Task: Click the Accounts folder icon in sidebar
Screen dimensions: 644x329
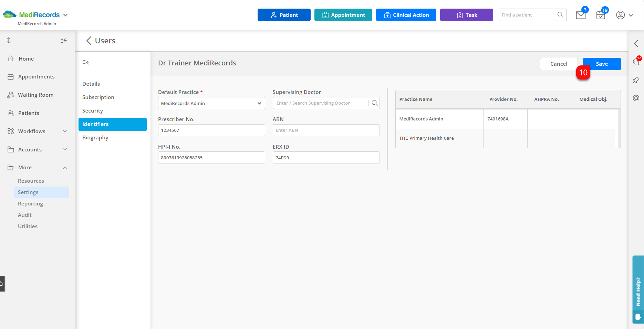Action: click(11, 149)
